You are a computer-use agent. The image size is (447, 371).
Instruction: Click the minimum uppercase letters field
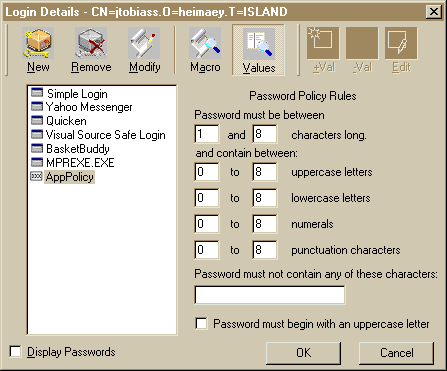click(207, 172)
